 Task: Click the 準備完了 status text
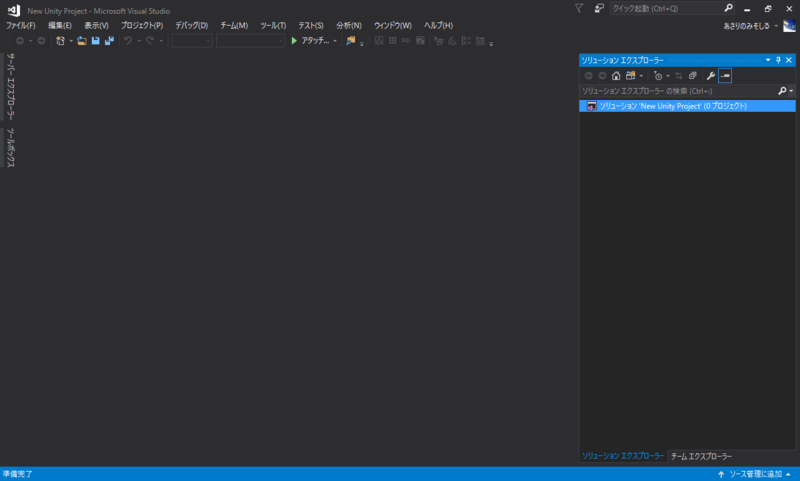18,474
